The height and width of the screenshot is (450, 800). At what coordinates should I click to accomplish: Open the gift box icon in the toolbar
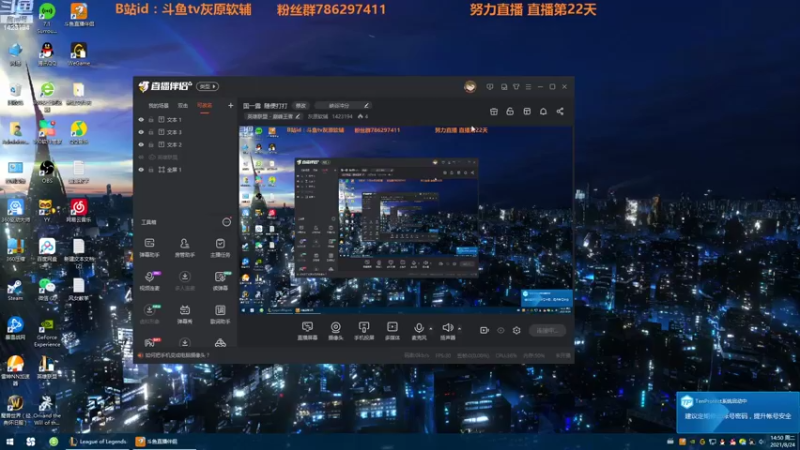pyautogui.click(x=493, y=111)
